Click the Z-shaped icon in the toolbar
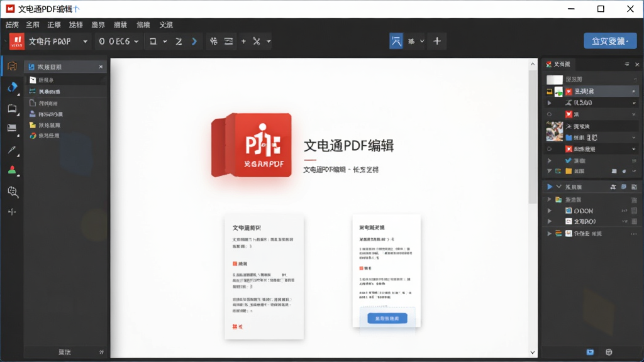 click(179, 41)
